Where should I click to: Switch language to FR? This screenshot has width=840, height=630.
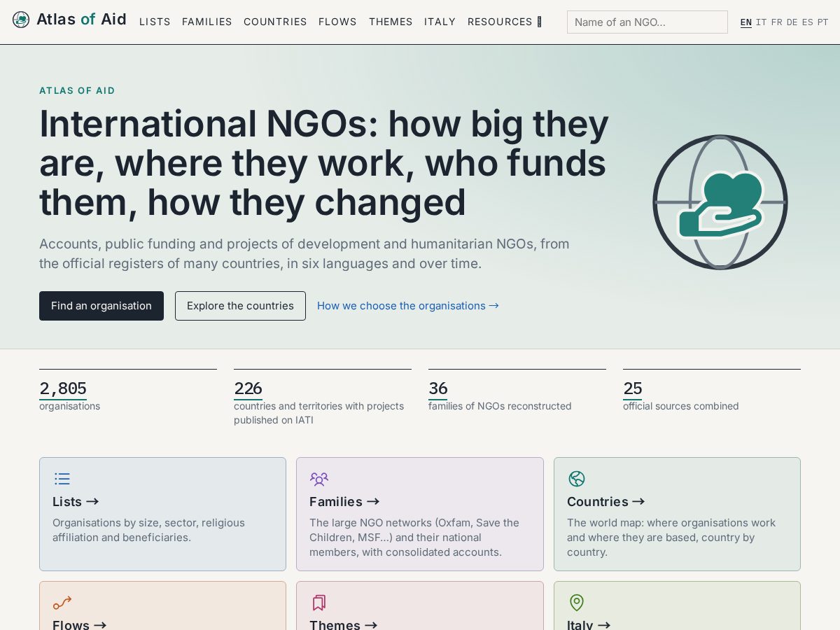click(x=777, y=22)
